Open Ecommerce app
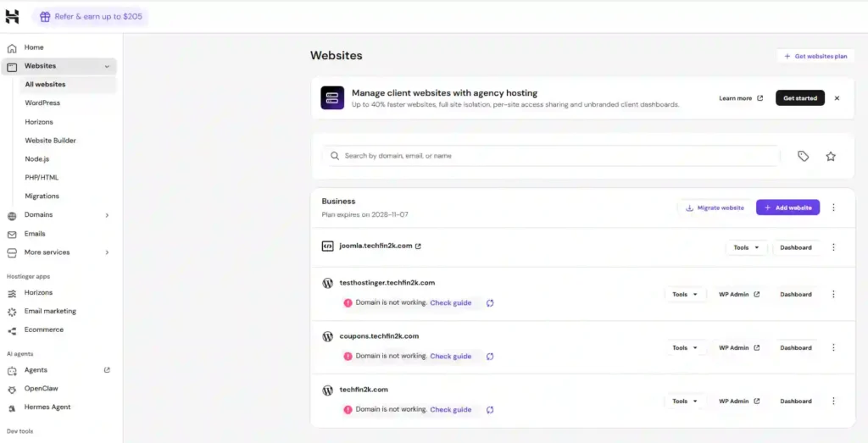868x443 pixels. pos(44,329)
